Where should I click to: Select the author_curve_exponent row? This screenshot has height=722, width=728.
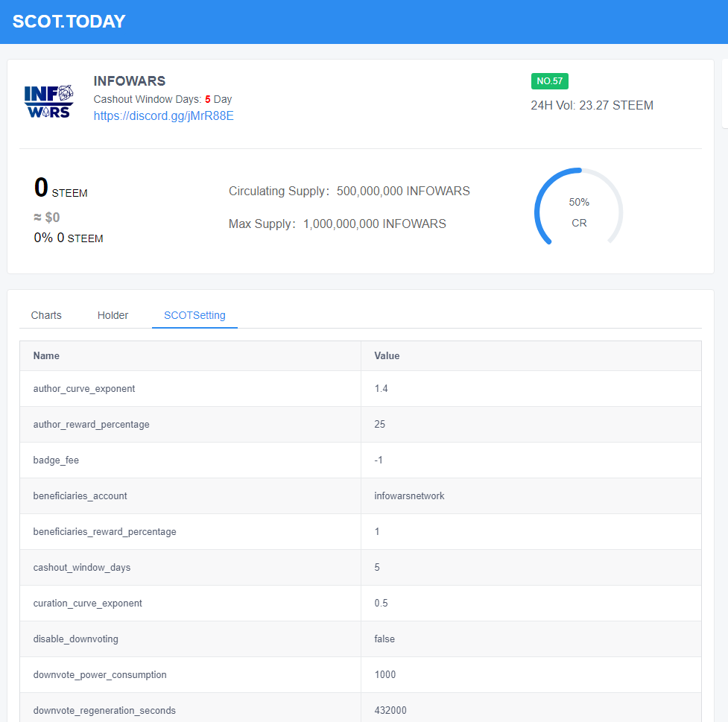(361, 389)
